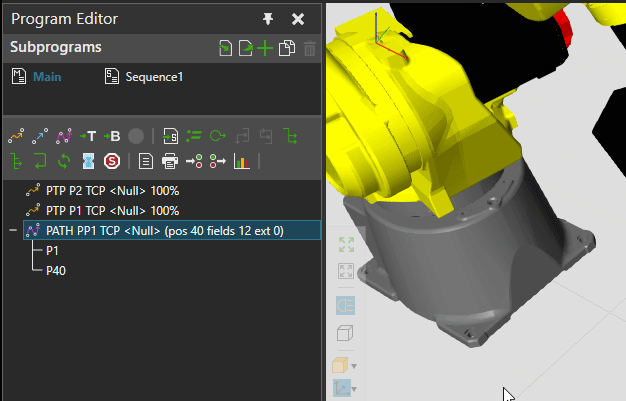Add a wait for binary input statement
626x401 pixels.
[x=194, y=161]
